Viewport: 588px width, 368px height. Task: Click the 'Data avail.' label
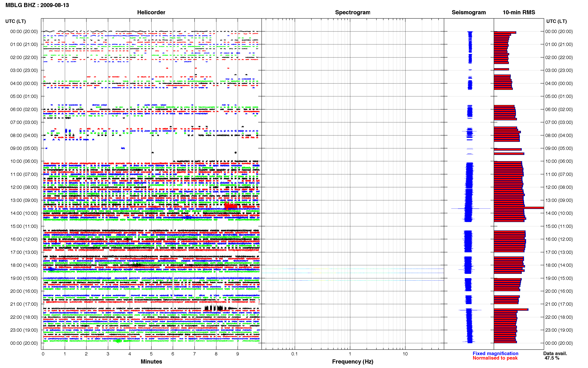point(555,353)
